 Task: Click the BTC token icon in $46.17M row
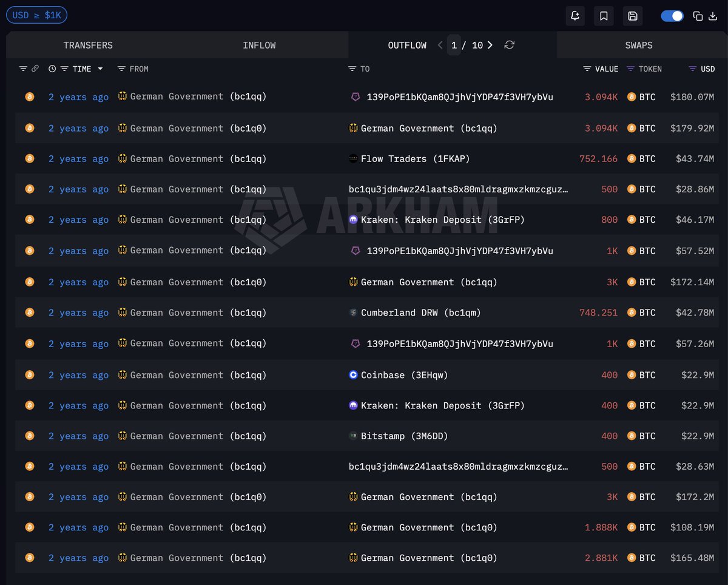632,220
